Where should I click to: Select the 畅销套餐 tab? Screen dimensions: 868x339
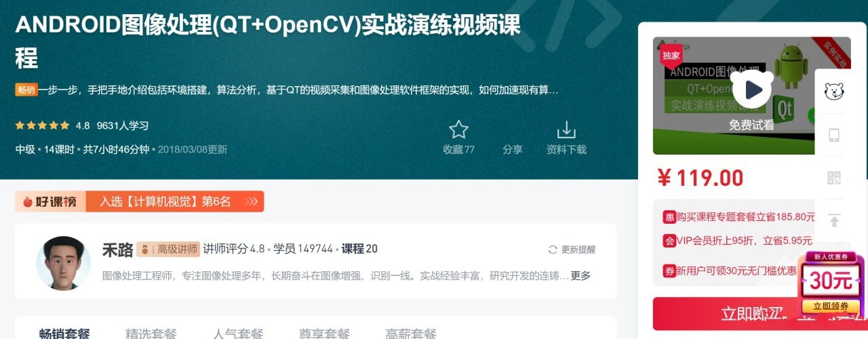64,333
